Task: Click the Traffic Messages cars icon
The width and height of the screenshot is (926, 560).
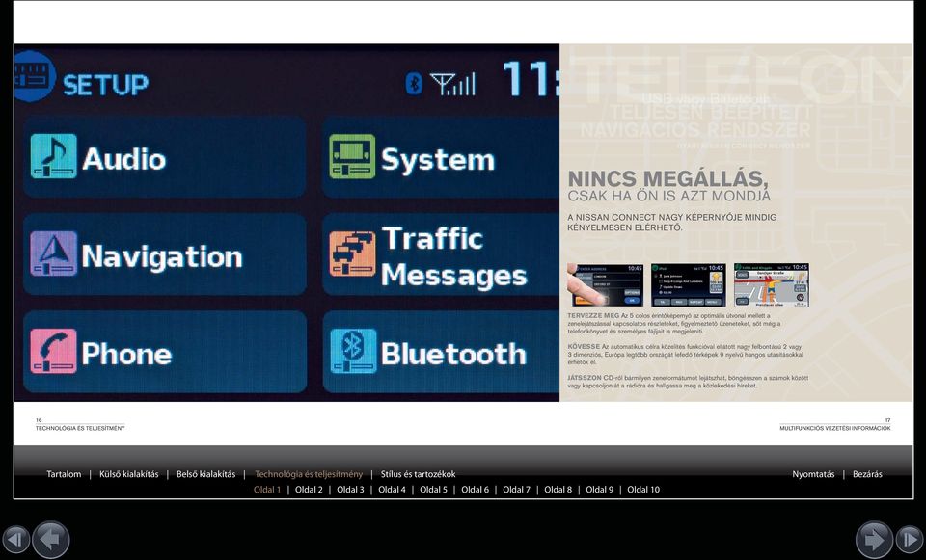Action: [352, 253]
